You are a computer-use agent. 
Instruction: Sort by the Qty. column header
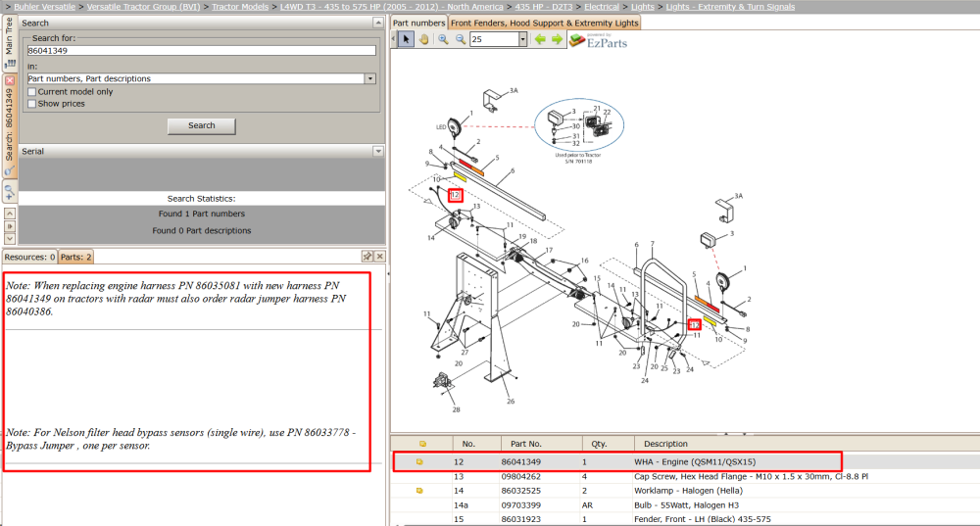pyautogui.click(x=608, y=444)
